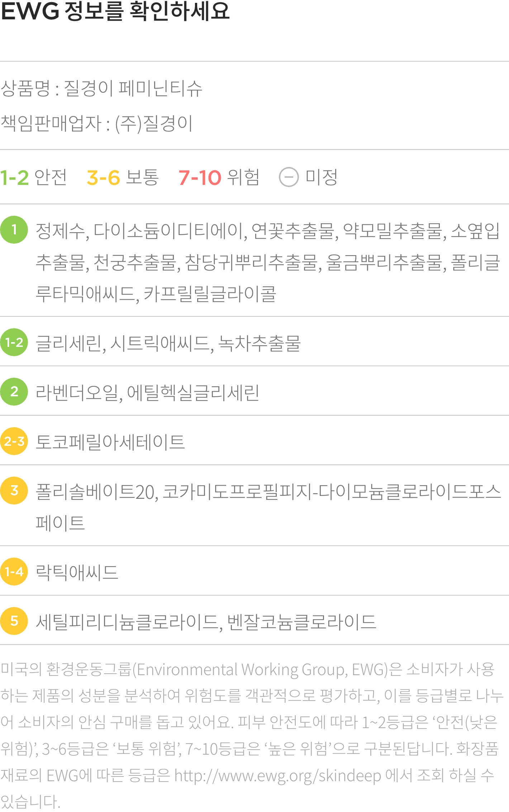
Task: Click the green grade 2 badge
Action: (14, 392)
